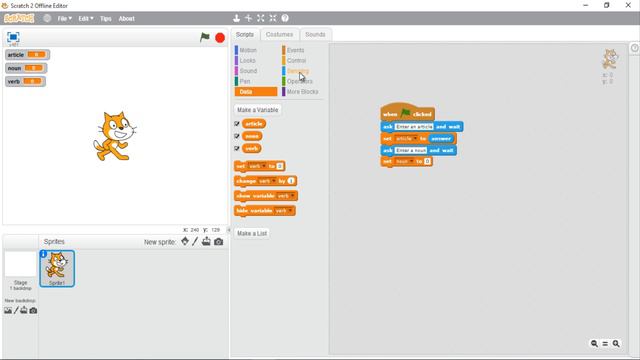Open Sprite1 info with blue i icon

[x=43, y=254]
